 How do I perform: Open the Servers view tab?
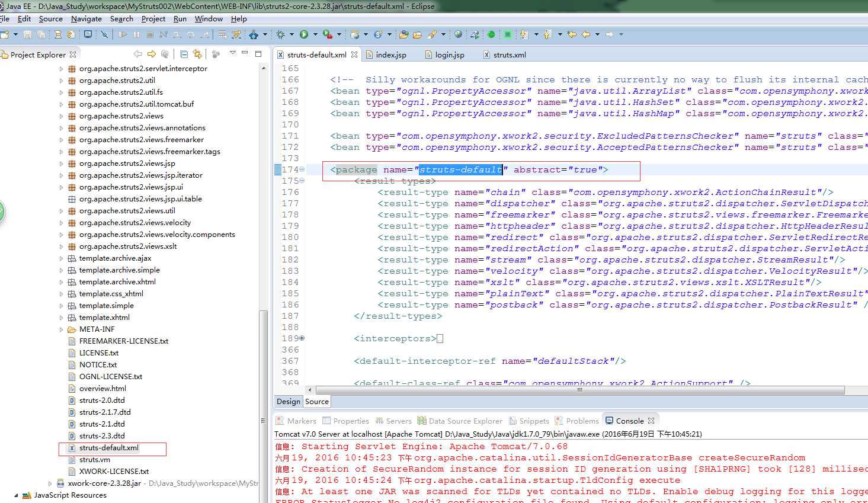393,421
